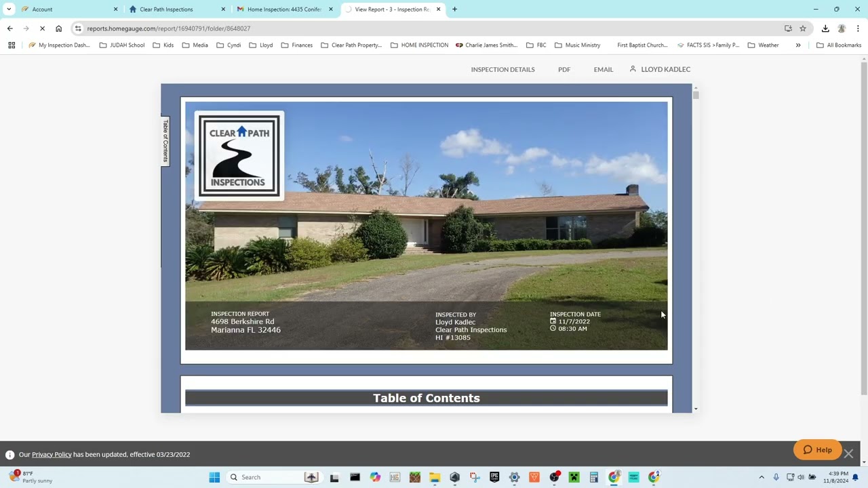Open the Copilot icon in taskbar
Image resolution: width=868 pixels, height=488 pixels.
coord(375,477)
